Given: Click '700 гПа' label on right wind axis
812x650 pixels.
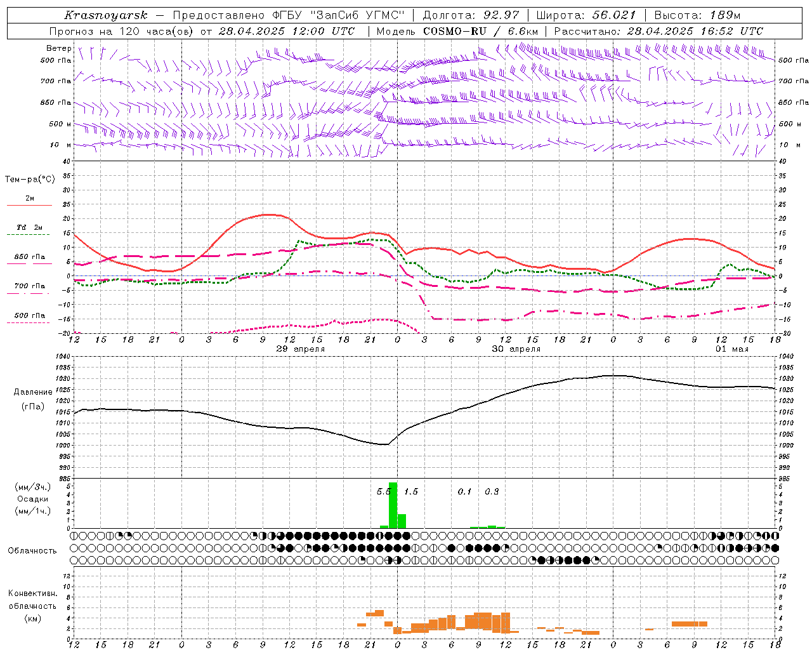Looking at the screenshot, I should click(794, 81).
